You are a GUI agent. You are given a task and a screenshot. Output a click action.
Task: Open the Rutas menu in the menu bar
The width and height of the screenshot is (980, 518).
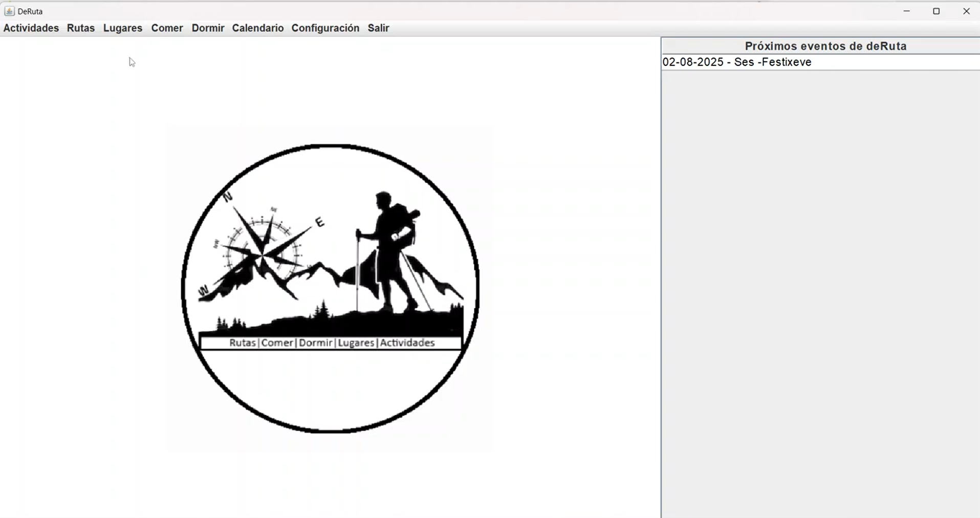(x=81, y=28)
